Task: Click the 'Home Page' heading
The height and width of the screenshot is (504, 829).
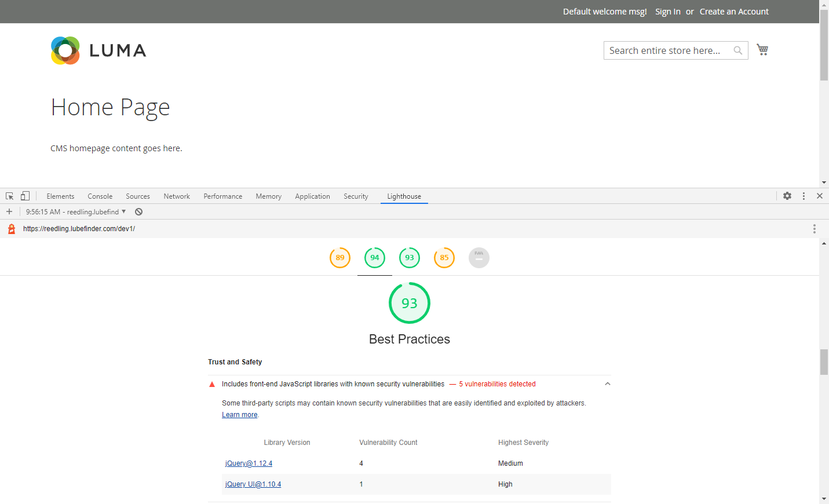Action: pos(110,107)
